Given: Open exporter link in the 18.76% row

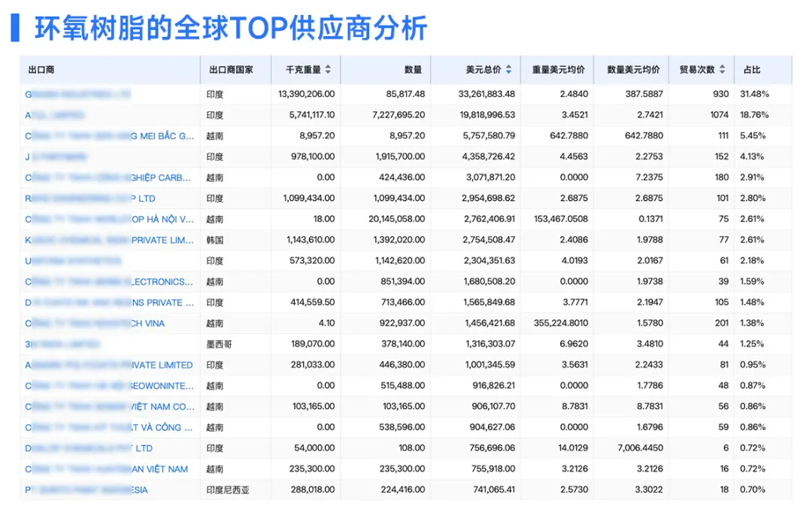Looking at the screenshot, I should click(x=54, y=115).
